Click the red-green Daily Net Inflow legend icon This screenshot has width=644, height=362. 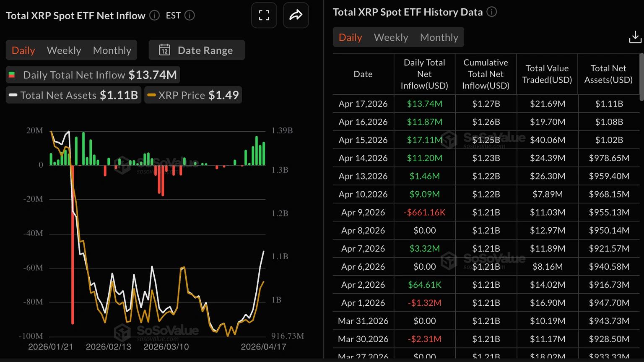tap(12, 75)
